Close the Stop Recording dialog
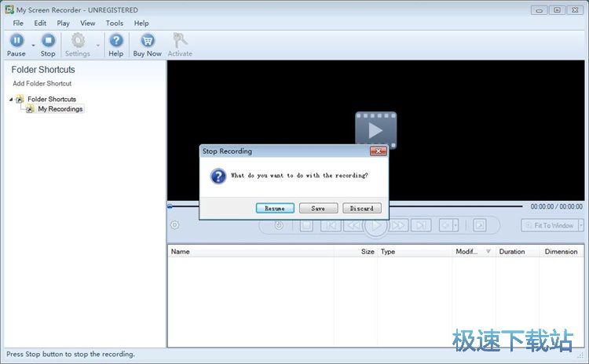Image resolution: width=589 pixels, height=364 pixels. point(379,151)
